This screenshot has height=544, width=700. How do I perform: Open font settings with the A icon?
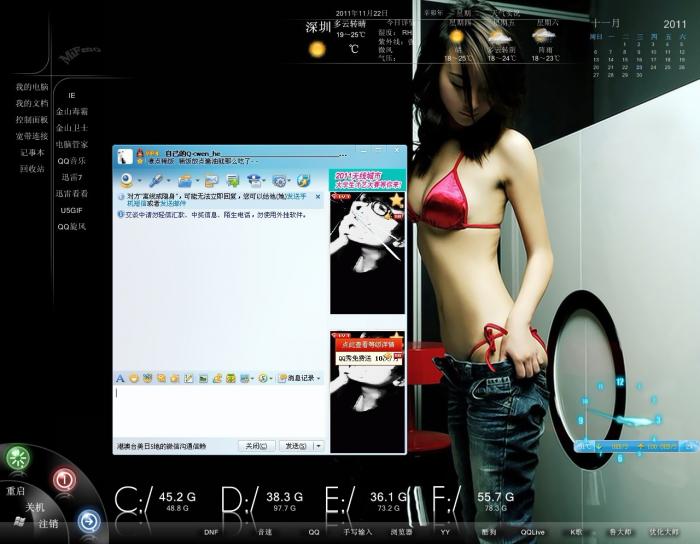tap(120, 378)
